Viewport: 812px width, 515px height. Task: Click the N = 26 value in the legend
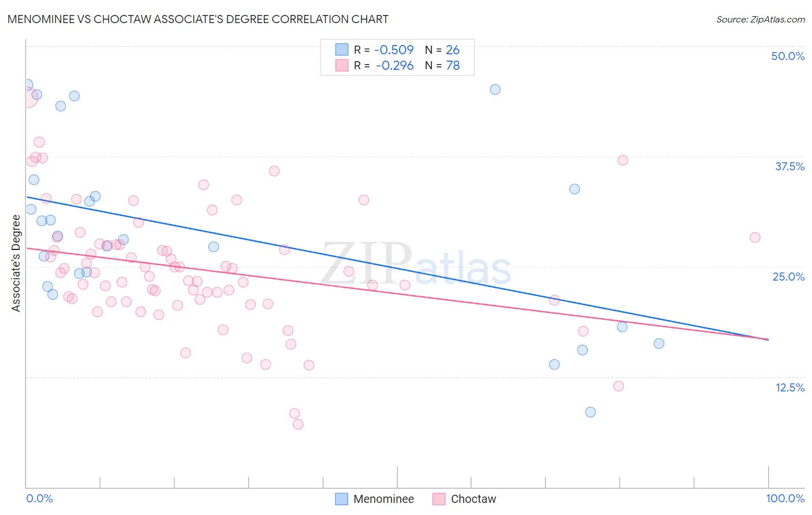point(442,50)
